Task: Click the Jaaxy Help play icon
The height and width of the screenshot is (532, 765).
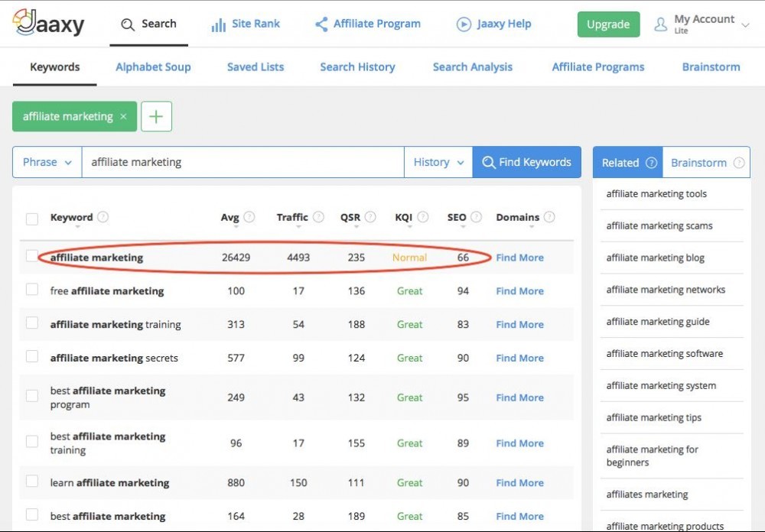Action: (x=464, y=24)
